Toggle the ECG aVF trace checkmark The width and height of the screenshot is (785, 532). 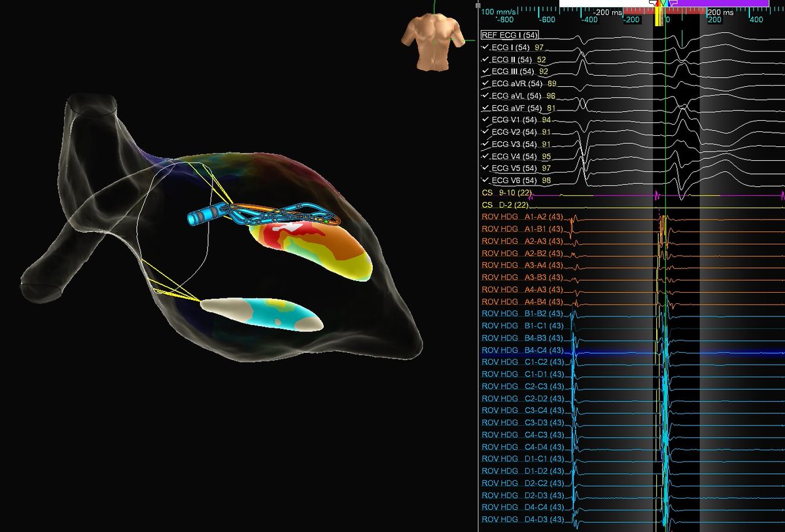click(x=485, y=108)
